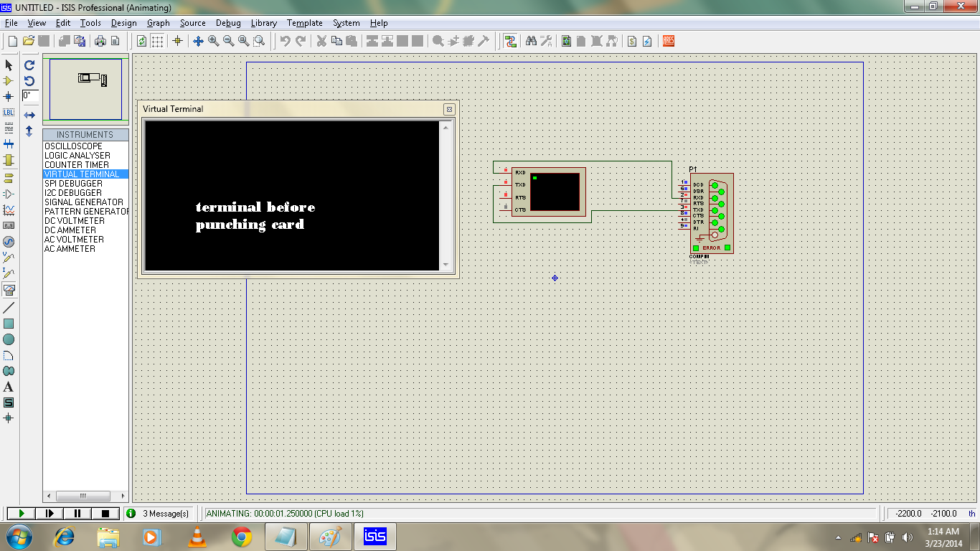Toggle the X-cursor crosshair
This screenshot has height=551, width=980.
click(x=177, y=41)
